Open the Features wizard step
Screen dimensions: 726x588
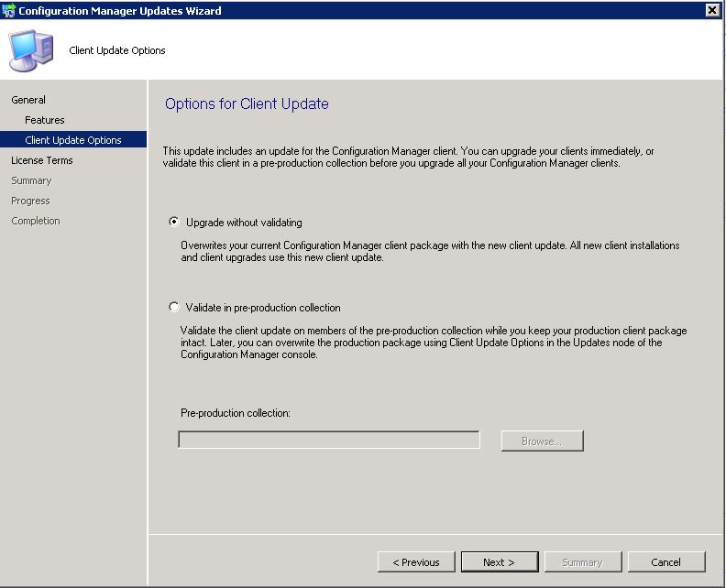(45, 120)
